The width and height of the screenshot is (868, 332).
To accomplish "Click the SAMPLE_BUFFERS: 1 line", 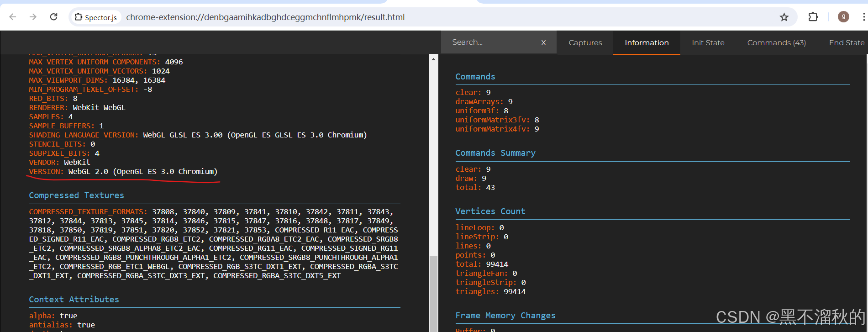I will [x=66, y=126].
